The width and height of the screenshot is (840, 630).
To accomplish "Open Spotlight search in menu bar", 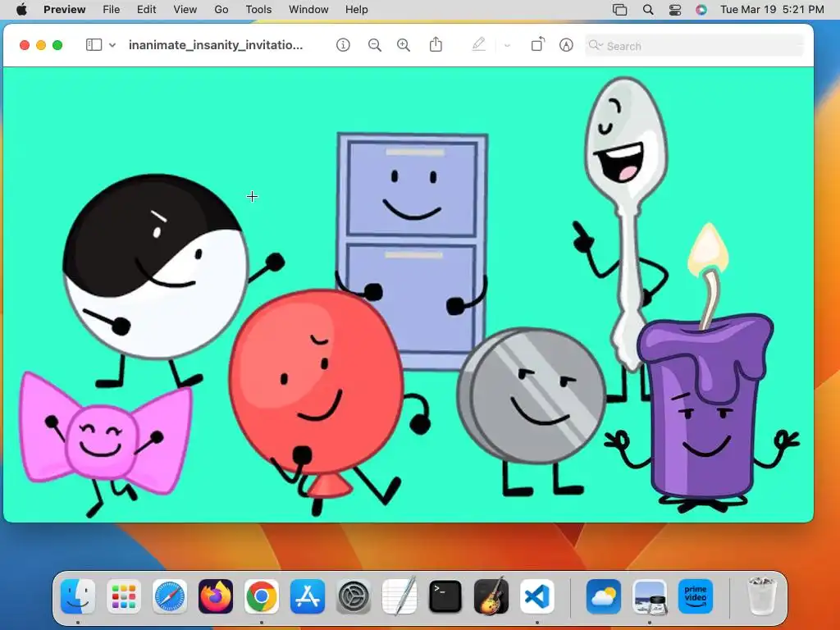I will coord(648,10).
